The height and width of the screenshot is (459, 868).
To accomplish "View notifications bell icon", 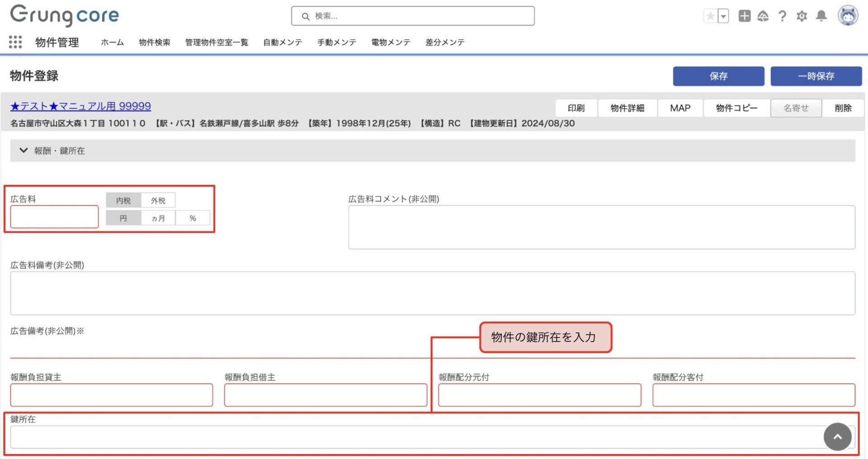I will click(821, 16).
